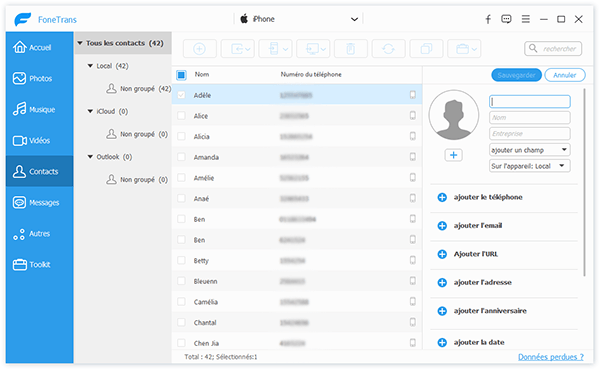Viewport: 600px width, 370px height.
Task: Collapse the Tous les contacts tree
Action: coord(80,43)
